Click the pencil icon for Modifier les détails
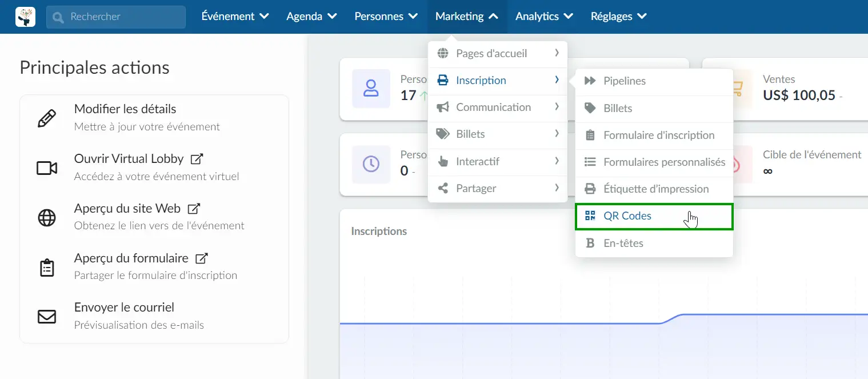This screenshot has height=379, width=868. click(x=47, y=118)
